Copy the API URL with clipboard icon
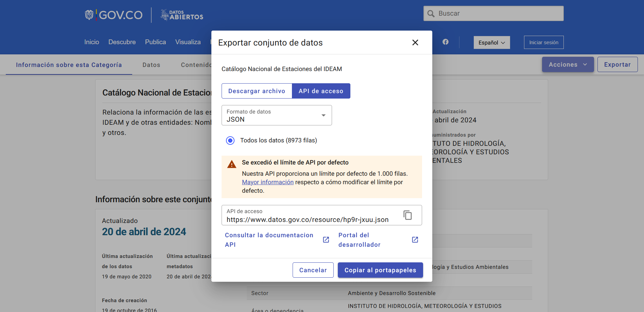This screenshot has height=312, width=644. click(x=407, y=215)
